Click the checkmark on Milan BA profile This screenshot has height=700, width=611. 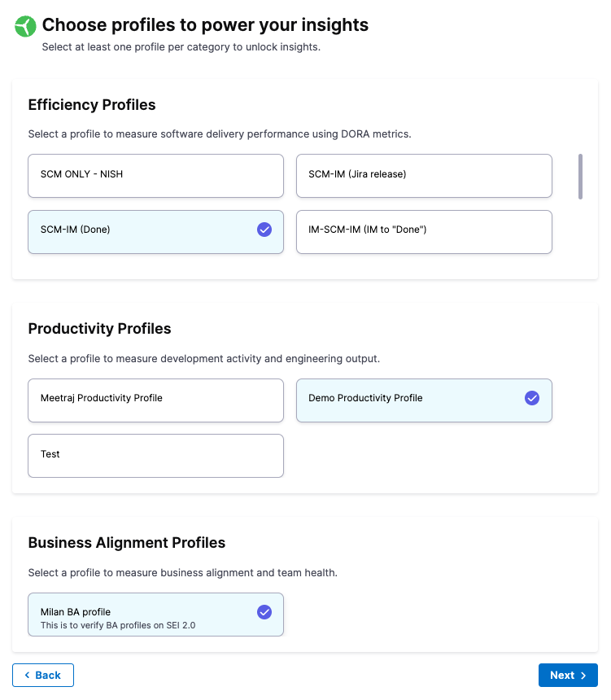[264, 612]
